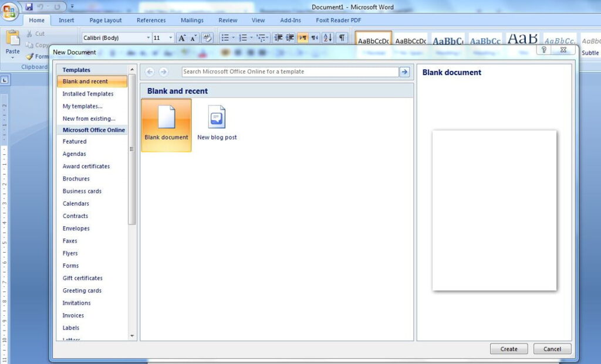
Task: Open Customize Quick Access Toolbar arrow
Action: (72, 6)
